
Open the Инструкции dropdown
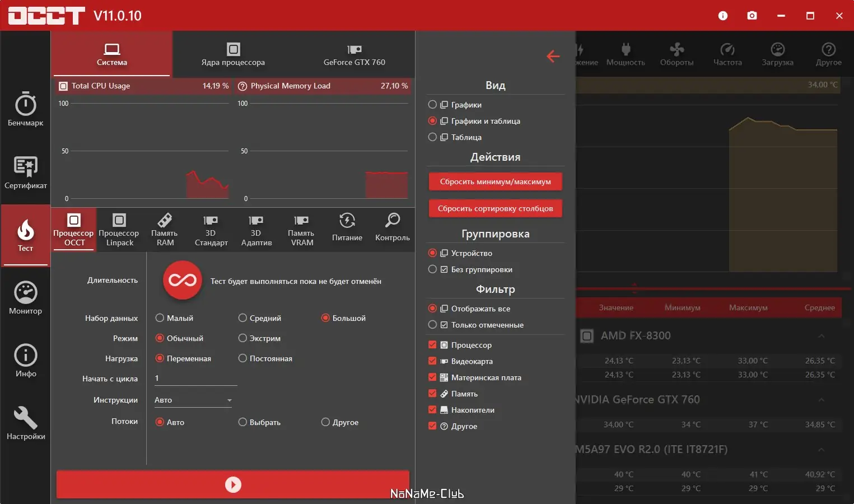tap(193, 400)
